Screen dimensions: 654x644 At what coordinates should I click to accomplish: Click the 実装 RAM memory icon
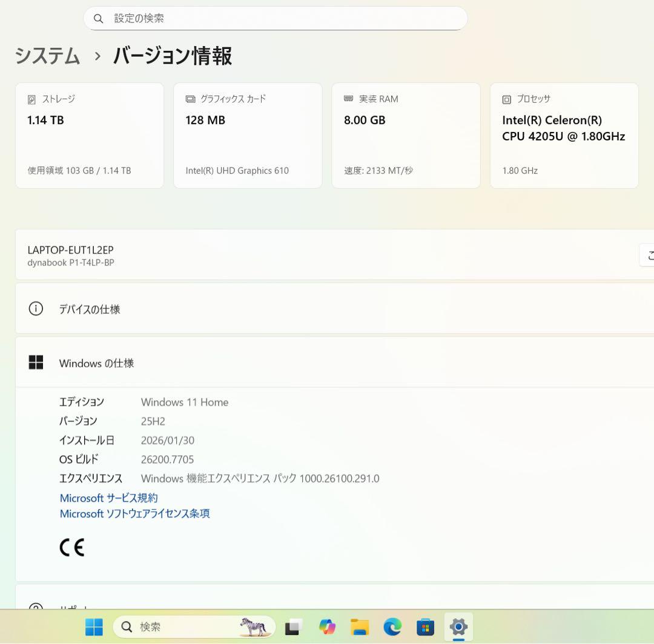348,99
